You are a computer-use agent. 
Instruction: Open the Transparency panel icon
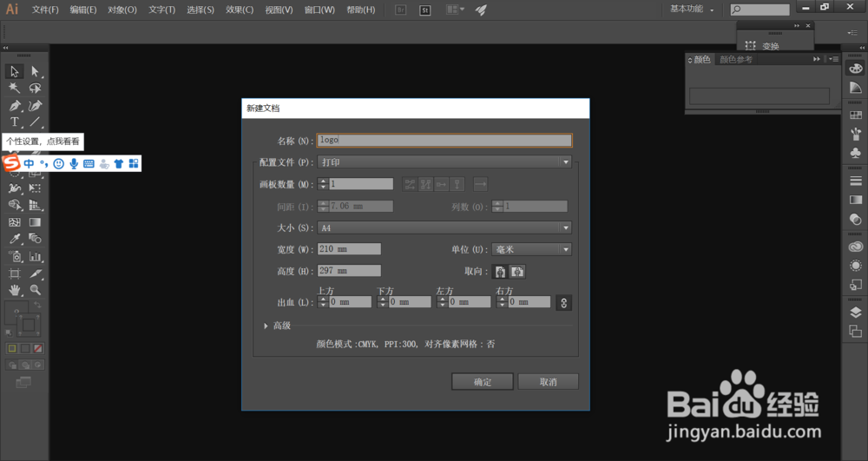click(x=856, y=219)
